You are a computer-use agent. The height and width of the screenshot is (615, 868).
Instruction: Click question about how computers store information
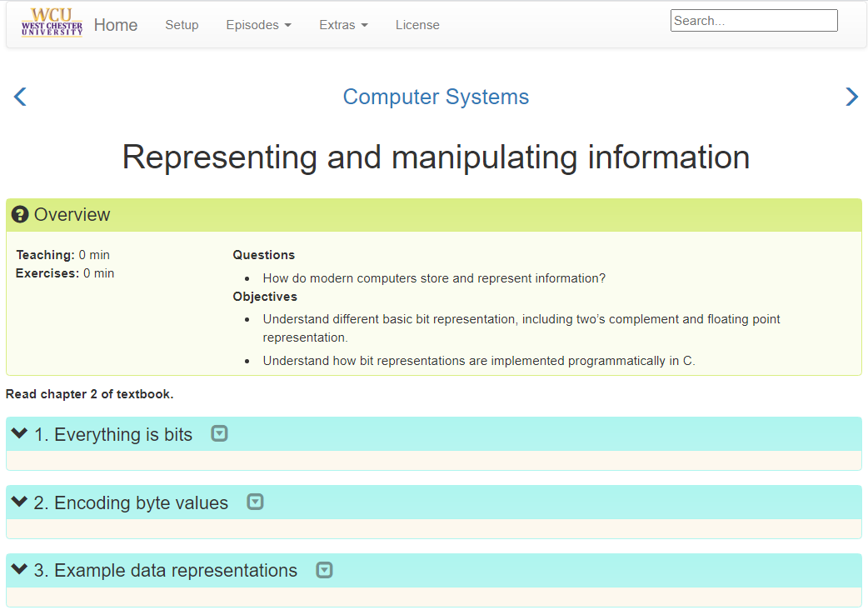click(434, 278)
